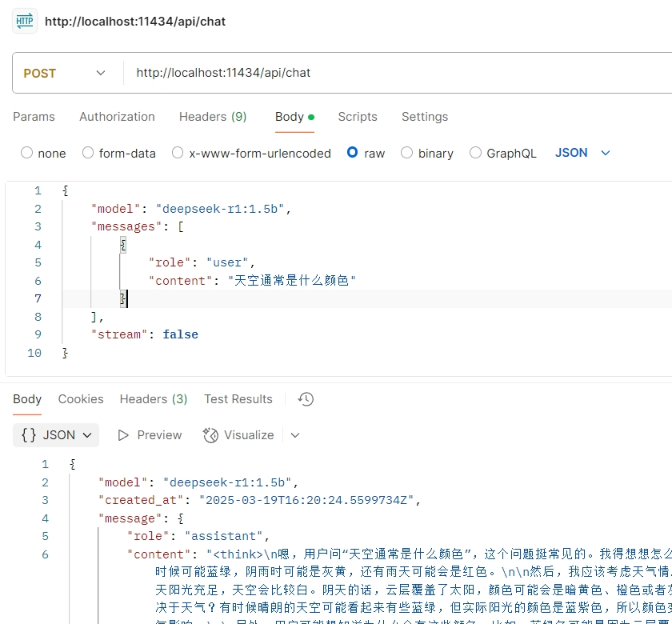Image resolution: width=672 pixels, height=624 pixels.
Task: Expand the raw body JSON language dropdown
Action: coord(583,153)
